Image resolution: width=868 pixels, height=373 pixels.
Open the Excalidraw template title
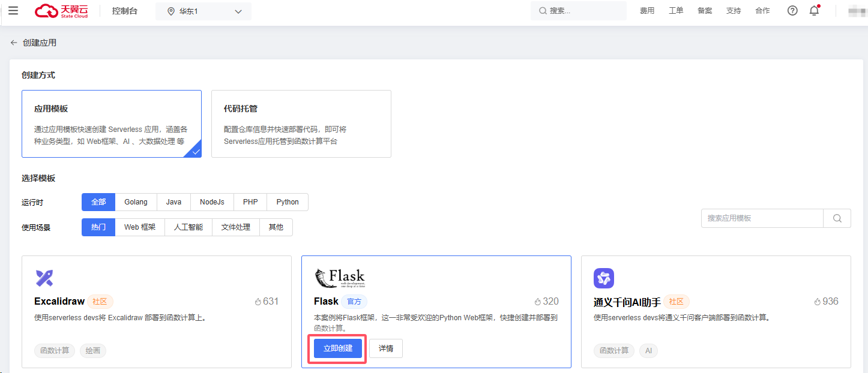(x=59, y=302)
